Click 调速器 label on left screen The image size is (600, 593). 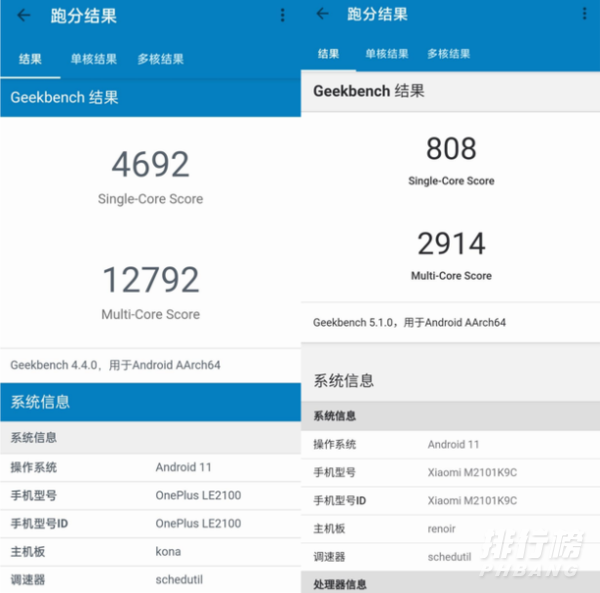point(28,580)
